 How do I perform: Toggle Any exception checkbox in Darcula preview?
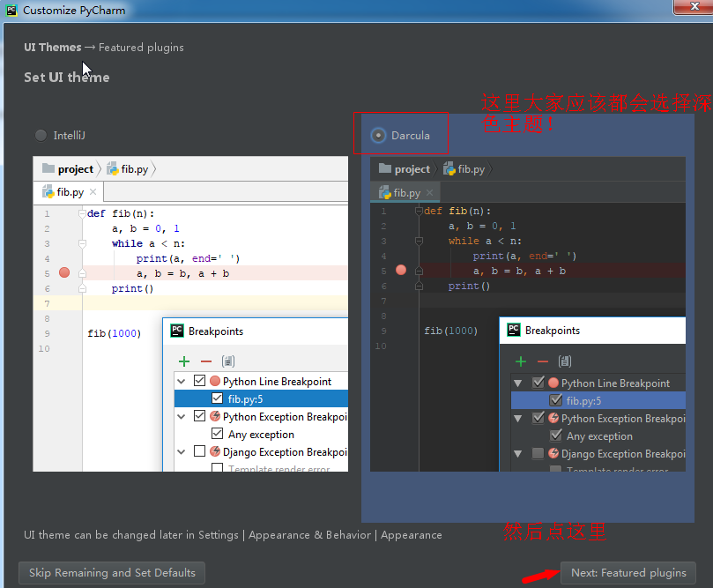(x=555, y=435)
